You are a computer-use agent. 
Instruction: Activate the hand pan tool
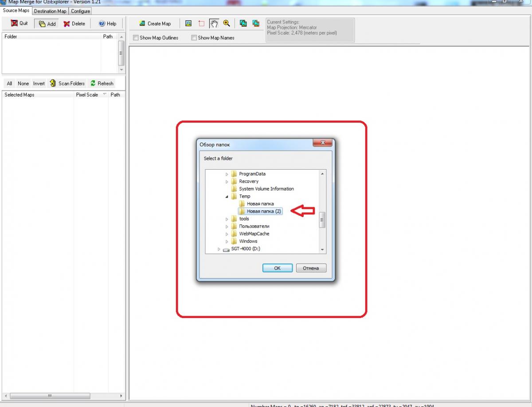(214, 23)
